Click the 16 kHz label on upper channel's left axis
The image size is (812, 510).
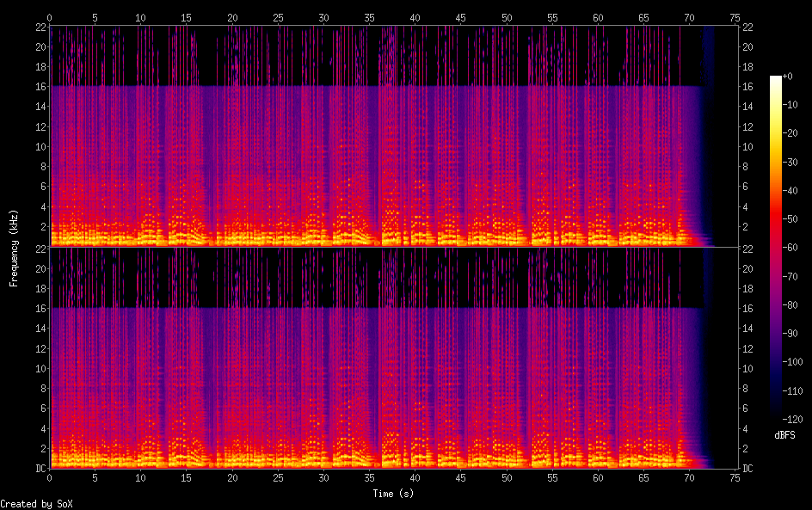tap(40, 87)
